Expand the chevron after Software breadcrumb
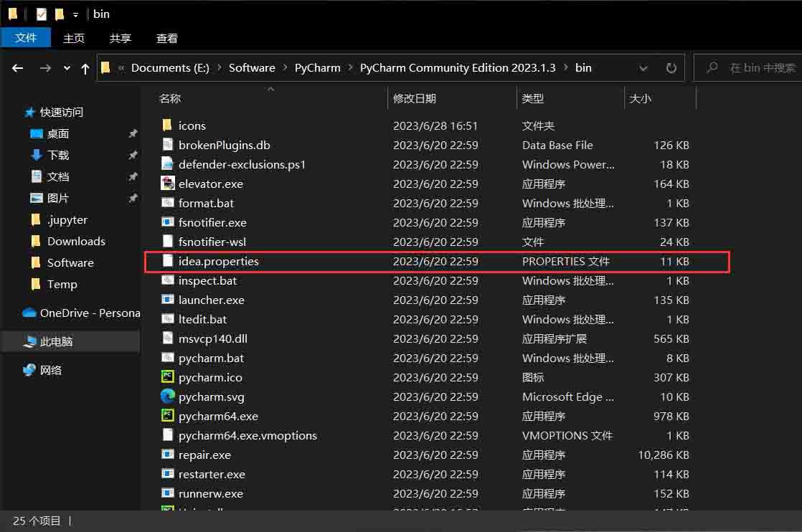The image size is (802, 532). (x=284, y=68)
